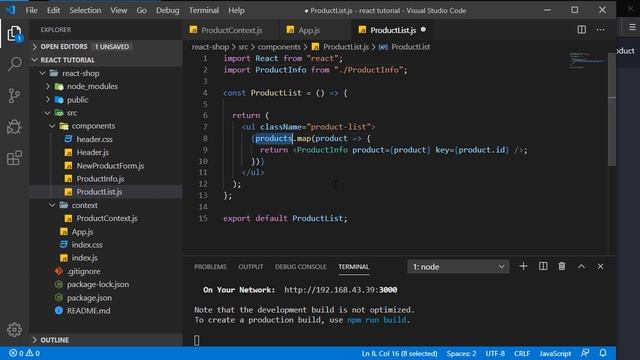Screen dimensions: 640x360
Task: Open the Go menu
Action: (x=141, y=10)
